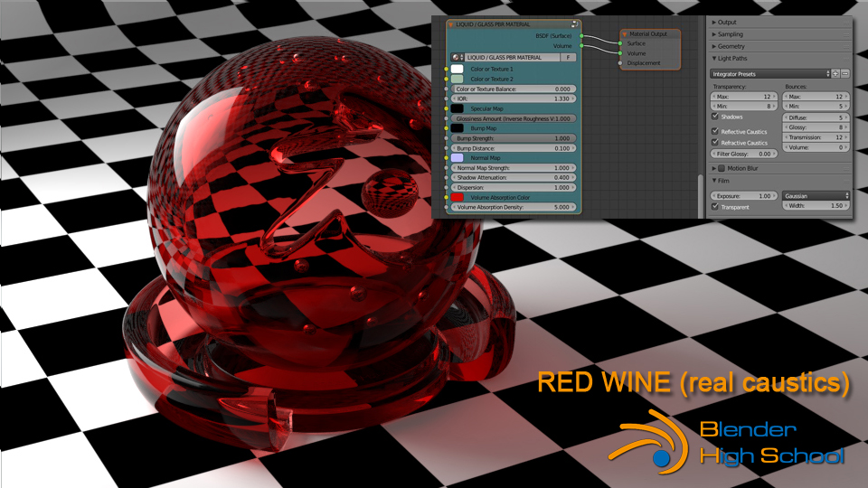
Task: Click the Dispersion value field
Action: pos(514,188)
